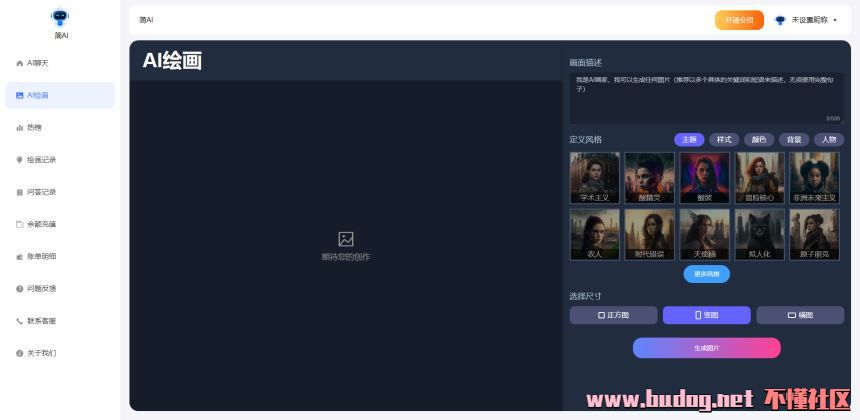Viewport: 860px width, 420px height.
Task: Click the user avatar icon in header
Action: (780, 20)
